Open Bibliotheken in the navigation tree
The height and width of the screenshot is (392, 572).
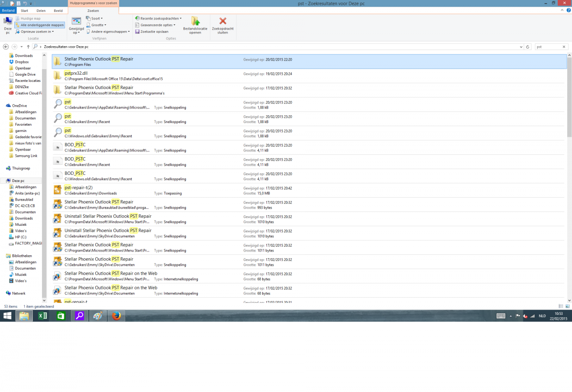19,256
